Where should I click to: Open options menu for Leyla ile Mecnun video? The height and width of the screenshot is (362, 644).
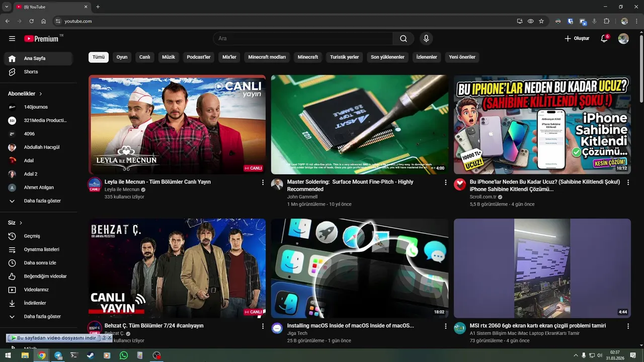[x=263, y=183]
